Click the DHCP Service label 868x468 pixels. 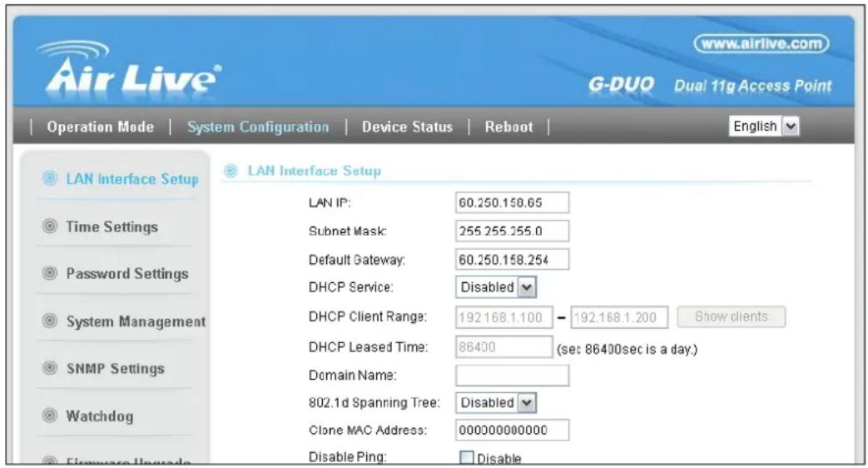click(351, 287)
